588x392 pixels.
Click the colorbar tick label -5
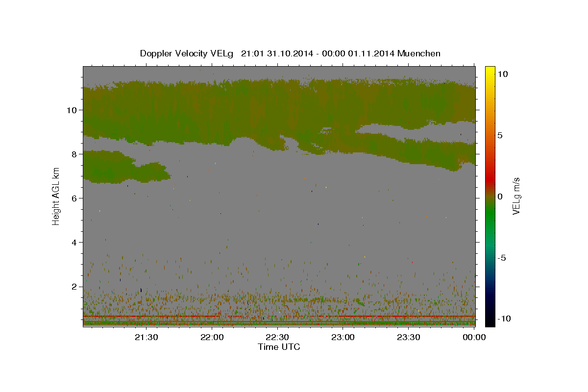tap(502, 258)
